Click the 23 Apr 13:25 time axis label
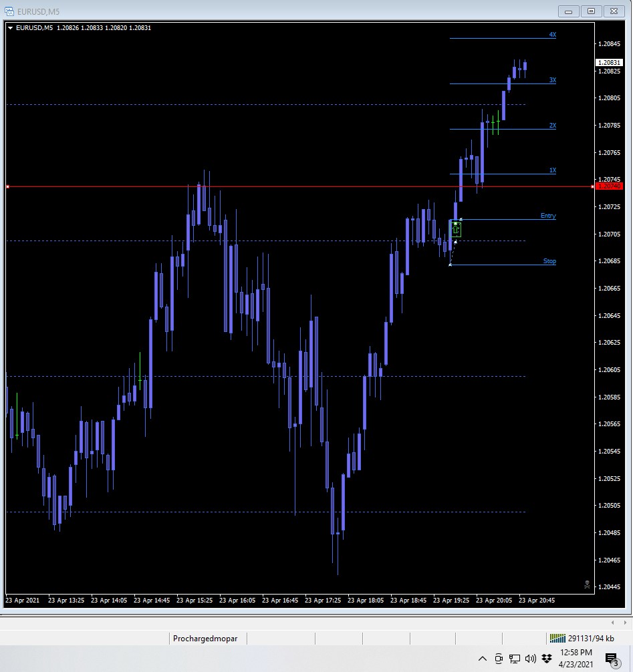 [66, 601]
